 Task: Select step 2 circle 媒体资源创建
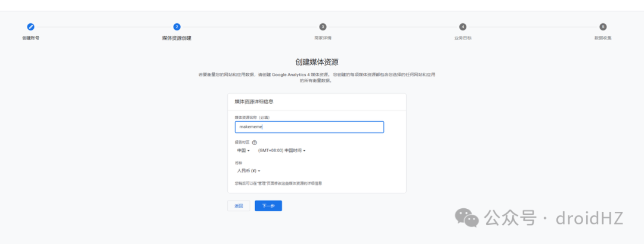coord(177,27)
